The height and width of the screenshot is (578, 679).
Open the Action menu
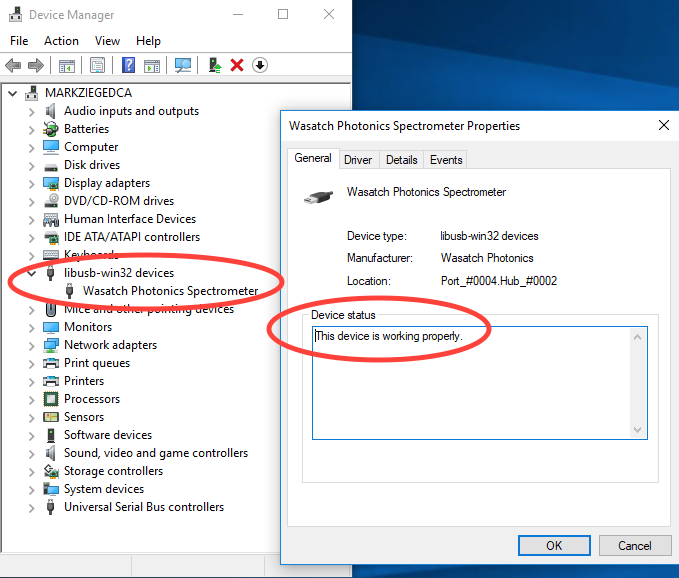[61, 41]
